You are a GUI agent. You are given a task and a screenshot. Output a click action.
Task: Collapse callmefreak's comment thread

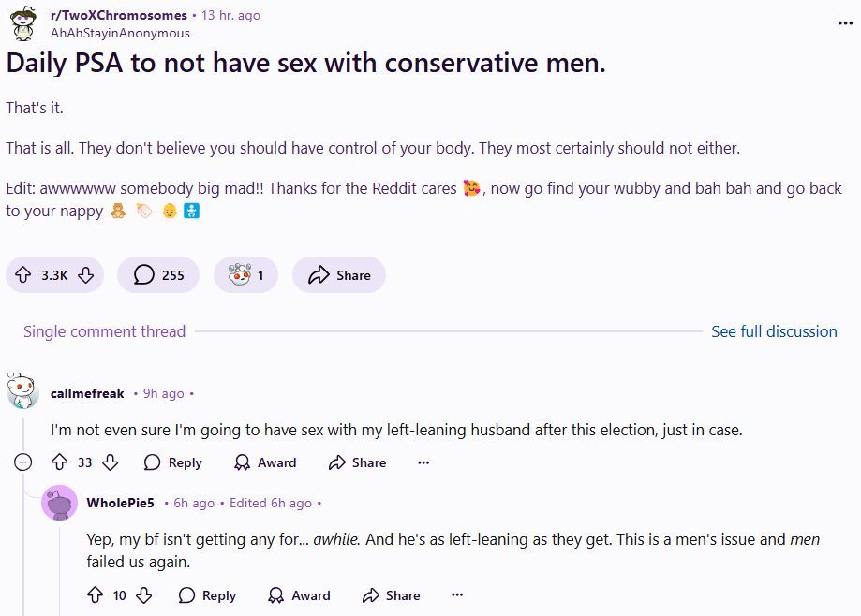coord(23,462)
